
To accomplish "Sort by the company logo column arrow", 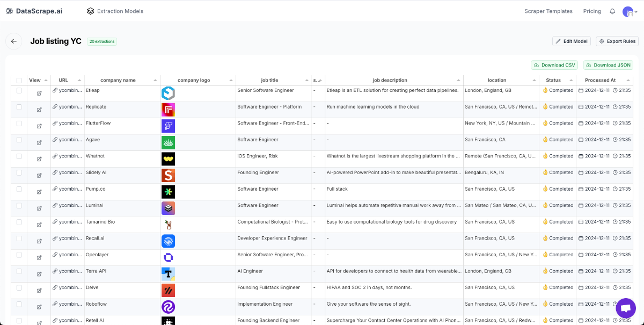I will click(x=231, y=80).
